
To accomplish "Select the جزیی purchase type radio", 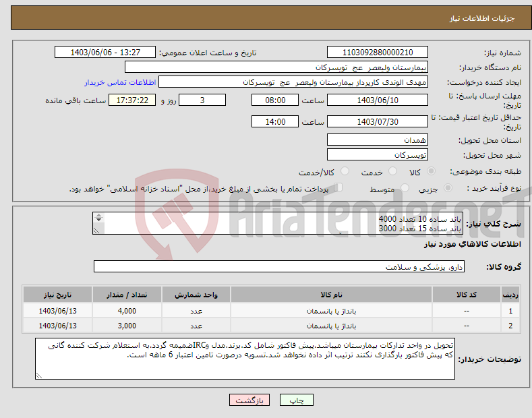I will [x=448, y=187].
